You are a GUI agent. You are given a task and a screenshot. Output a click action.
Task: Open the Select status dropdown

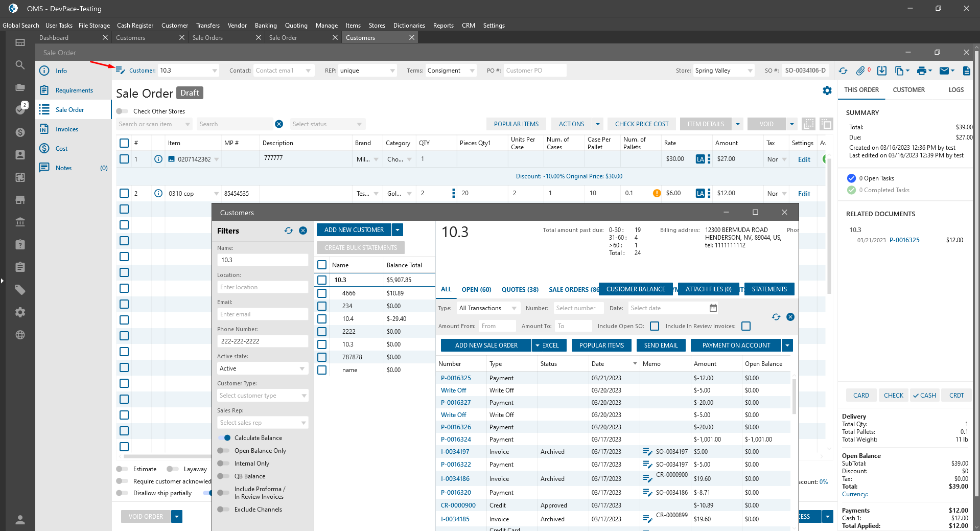[328, 124]
